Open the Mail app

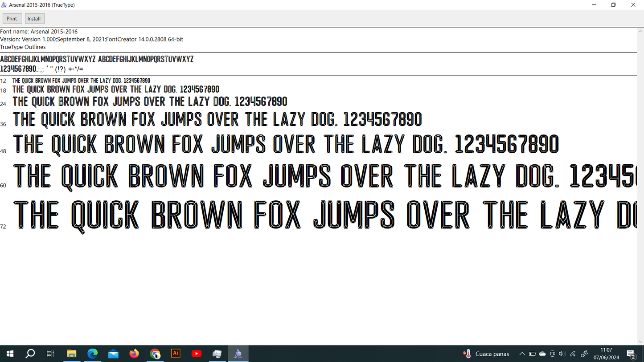pos(113,354)
